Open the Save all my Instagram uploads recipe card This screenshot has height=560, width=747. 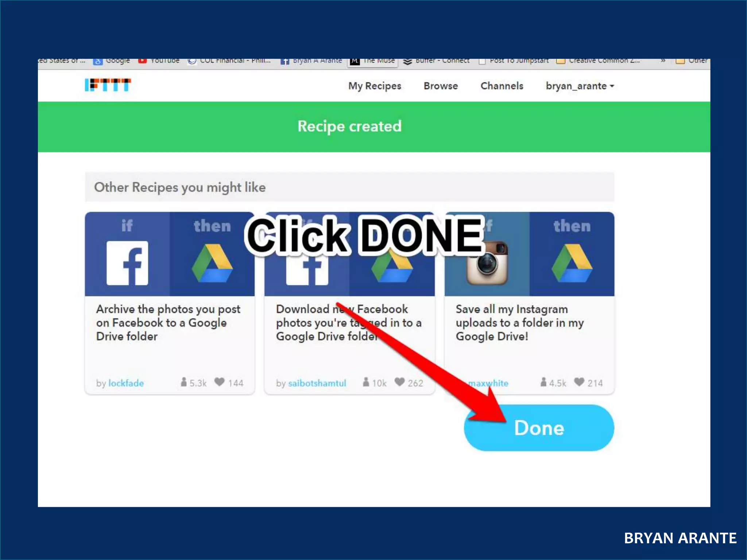click(519, 323)
